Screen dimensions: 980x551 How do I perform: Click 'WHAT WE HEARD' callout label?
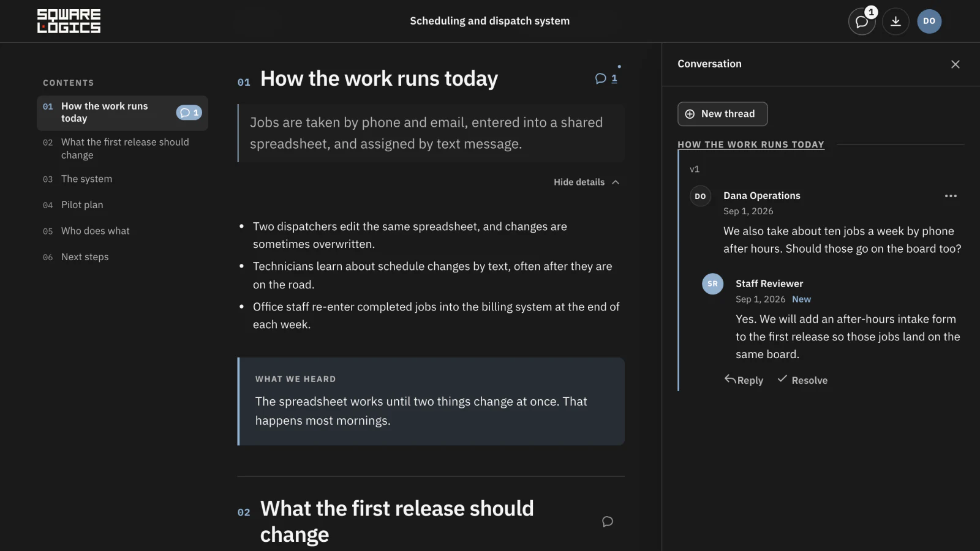click(296, 379)
